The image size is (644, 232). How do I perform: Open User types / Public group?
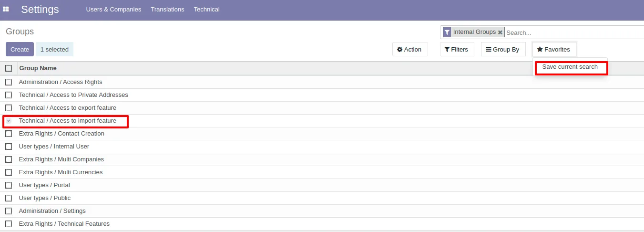point(45,198)
